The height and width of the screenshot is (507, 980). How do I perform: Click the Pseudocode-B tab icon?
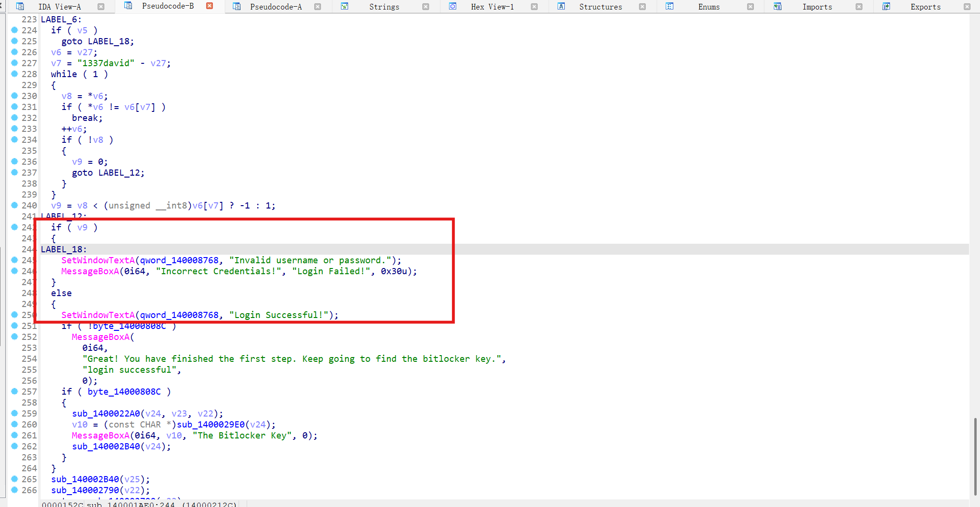pyautogui.click(x=128, y=6)
